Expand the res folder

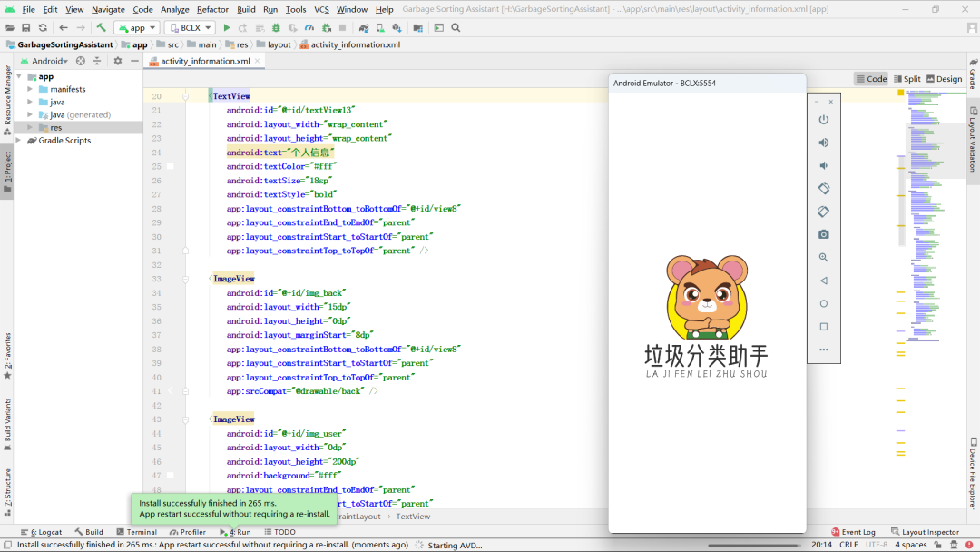tap(29, 127)
